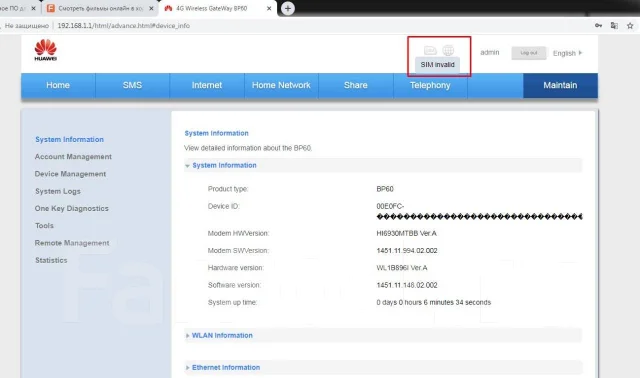Open Statistics in sidebar
Viewport: 640px width, 378px height.
click(51, 260)
